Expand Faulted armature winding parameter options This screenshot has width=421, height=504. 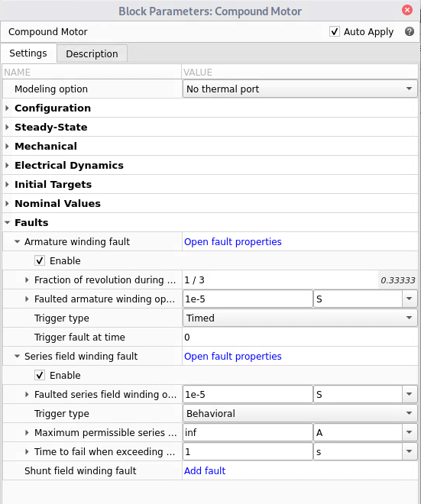(x=27, y=299)
